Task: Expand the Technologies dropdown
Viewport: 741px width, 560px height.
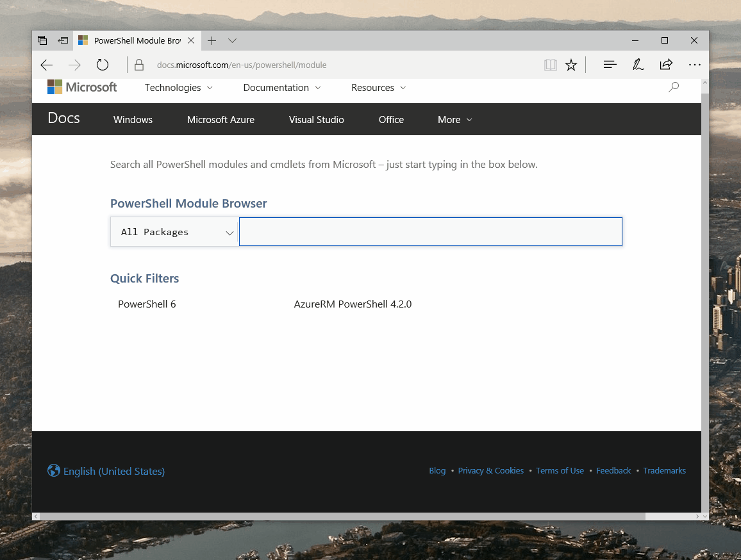Action: click(x=178, y=88)
